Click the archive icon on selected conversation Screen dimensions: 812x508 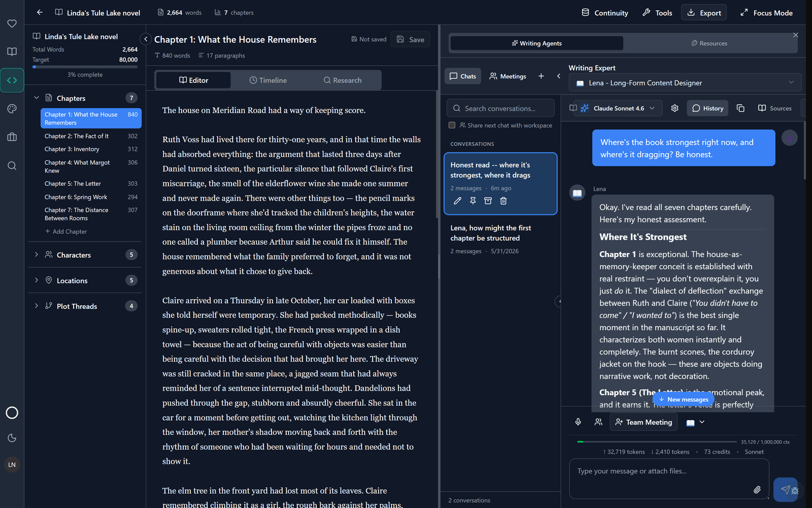click(488, 201)
